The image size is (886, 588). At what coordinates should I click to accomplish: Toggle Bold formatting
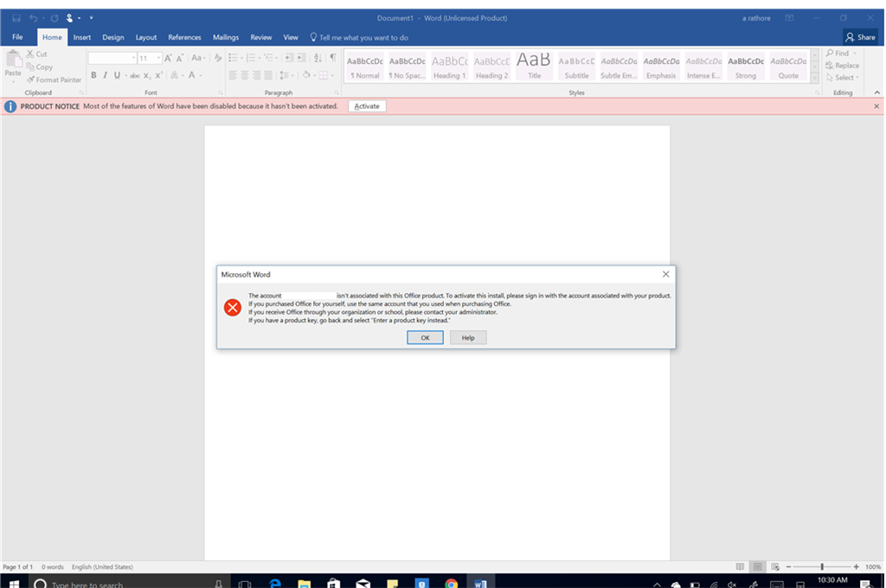point(93,75)
